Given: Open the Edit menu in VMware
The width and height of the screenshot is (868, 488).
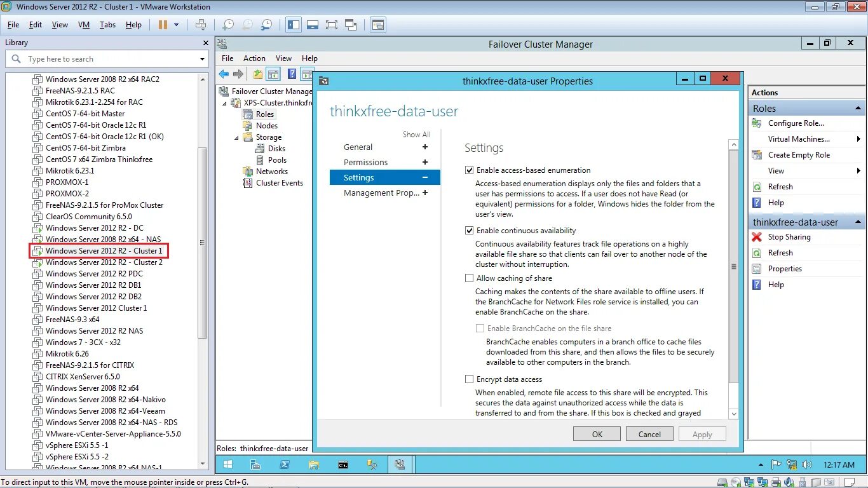Looking at the screenshot, I should [x=36, y=25].
